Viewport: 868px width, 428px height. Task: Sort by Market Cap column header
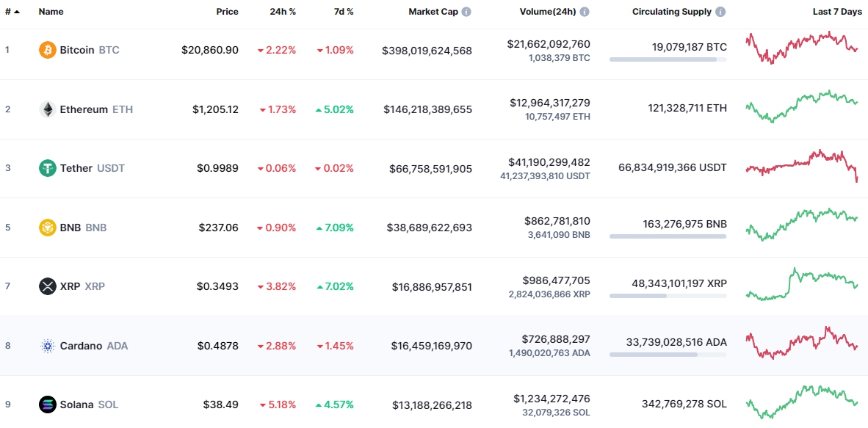click(433, 12)
